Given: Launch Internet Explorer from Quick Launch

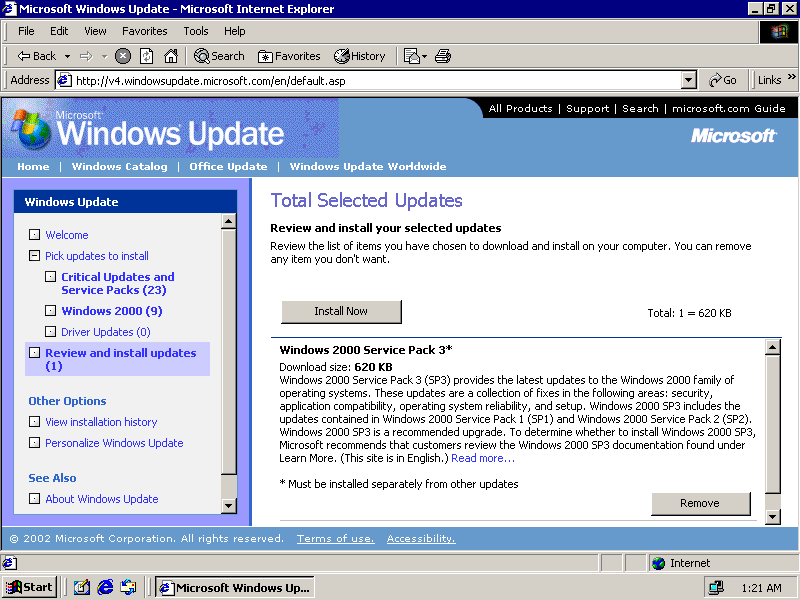Looking at the screenshot, I should coord(105,587).
